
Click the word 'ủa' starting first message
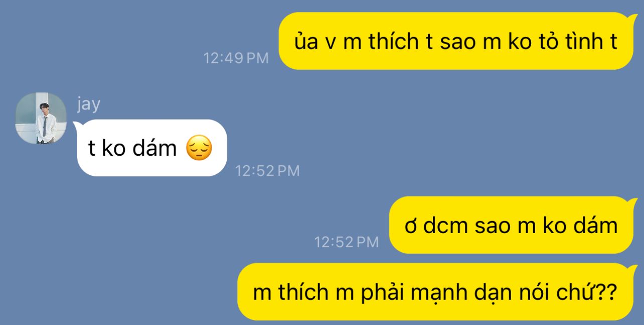click(306, 42)
